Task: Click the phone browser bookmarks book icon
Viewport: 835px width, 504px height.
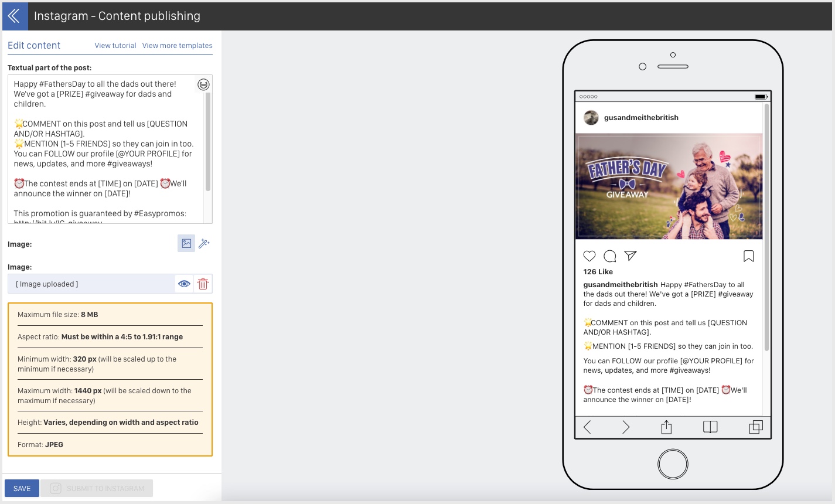Action: click(x=710, y=427)
